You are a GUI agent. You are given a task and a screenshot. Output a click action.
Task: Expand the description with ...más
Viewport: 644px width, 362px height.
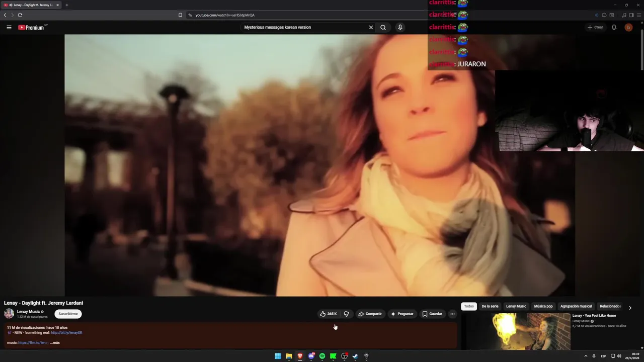click(x=55, y=342)
